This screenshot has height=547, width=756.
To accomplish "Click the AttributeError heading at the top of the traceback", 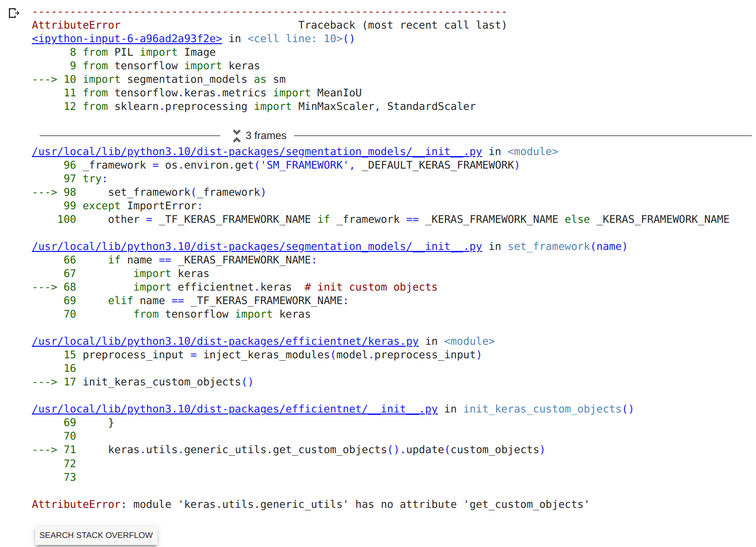I will click(x=76, y=25).
